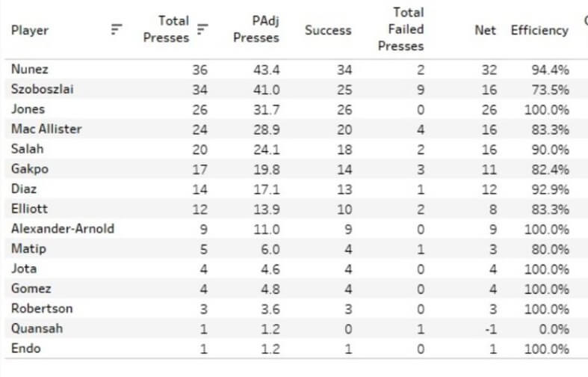Click the Net column header

coord(485,30)
